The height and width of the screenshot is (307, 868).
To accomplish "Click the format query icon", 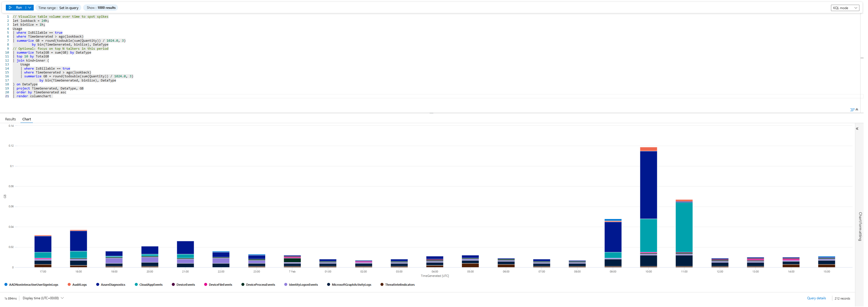I will 852,110.
